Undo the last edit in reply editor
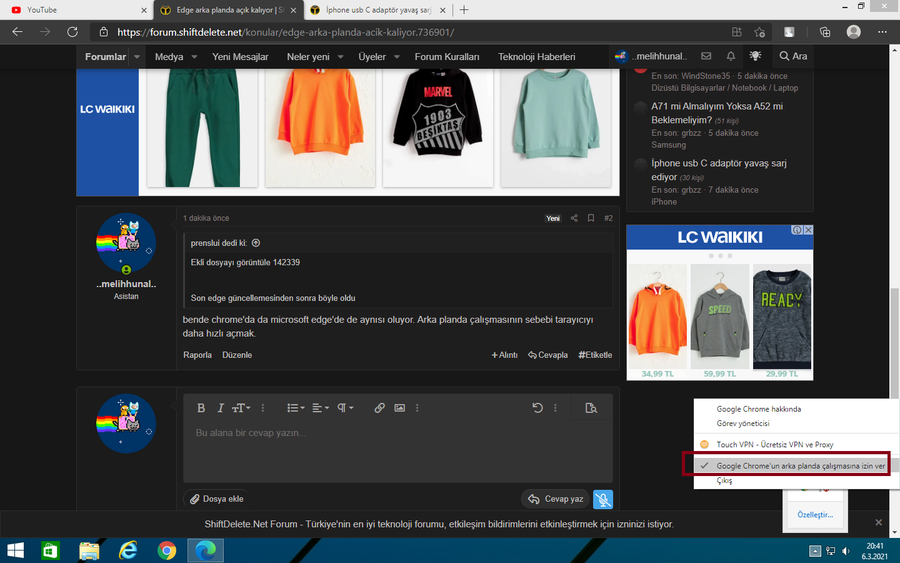The image size is (900, 563). pos(537,408)
